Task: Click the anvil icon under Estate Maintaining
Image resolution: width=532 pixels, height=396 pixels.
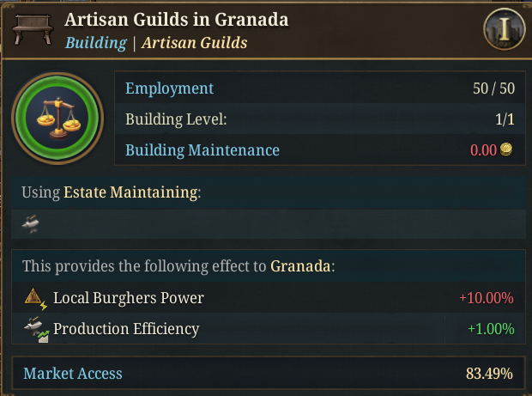Action: (x=32, y=224)
